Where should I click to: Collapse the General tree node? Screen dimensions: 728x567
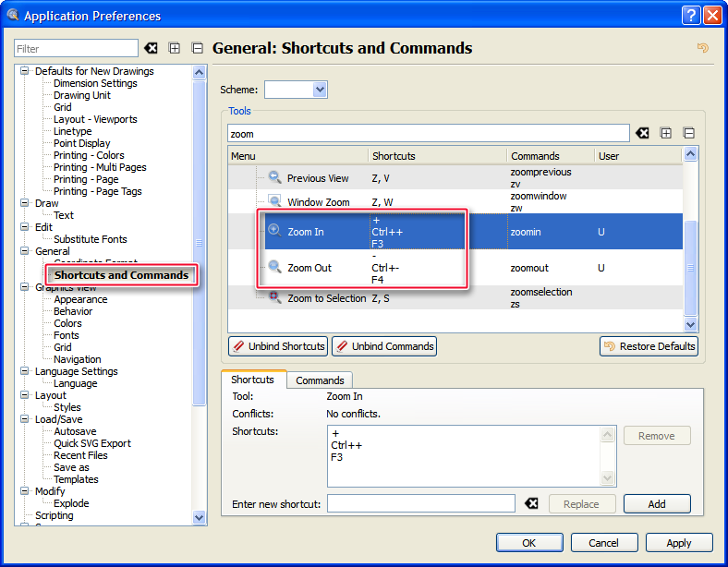[25, 251]
